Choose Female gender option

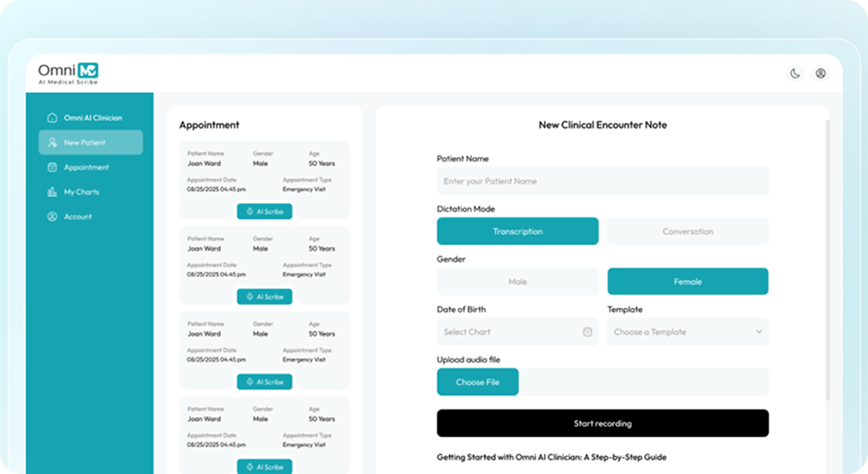point(688,282)
